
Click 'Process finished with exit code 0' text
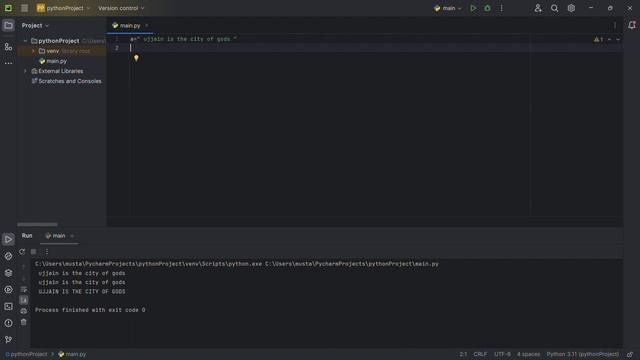coord(90,310)
